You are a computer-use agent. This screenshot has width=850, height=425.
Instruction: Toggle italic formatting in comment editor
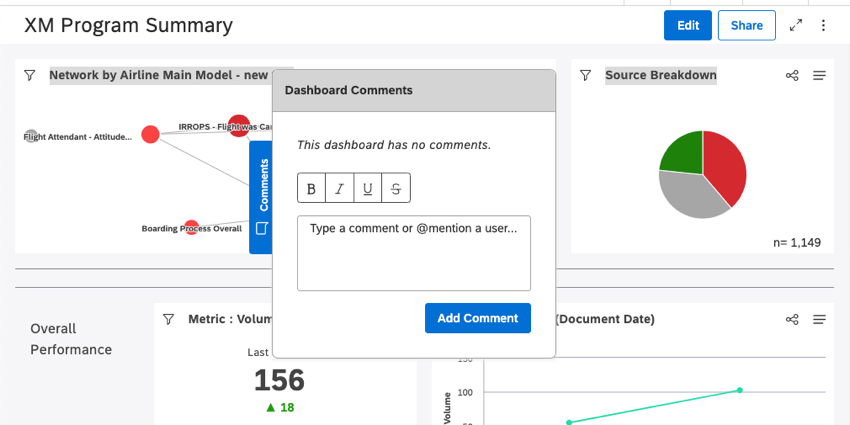[x=339, y=188]
